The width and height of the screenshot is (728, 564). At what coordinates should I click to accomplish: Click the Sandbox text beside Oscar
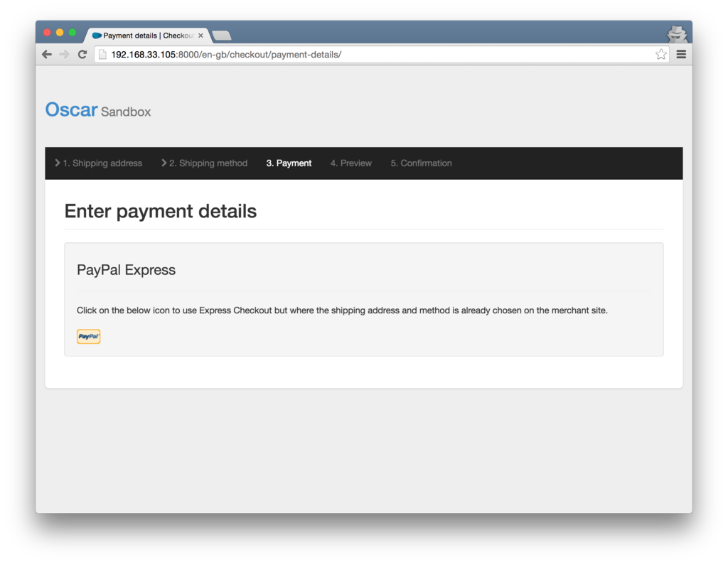click(x=126, y=112)
